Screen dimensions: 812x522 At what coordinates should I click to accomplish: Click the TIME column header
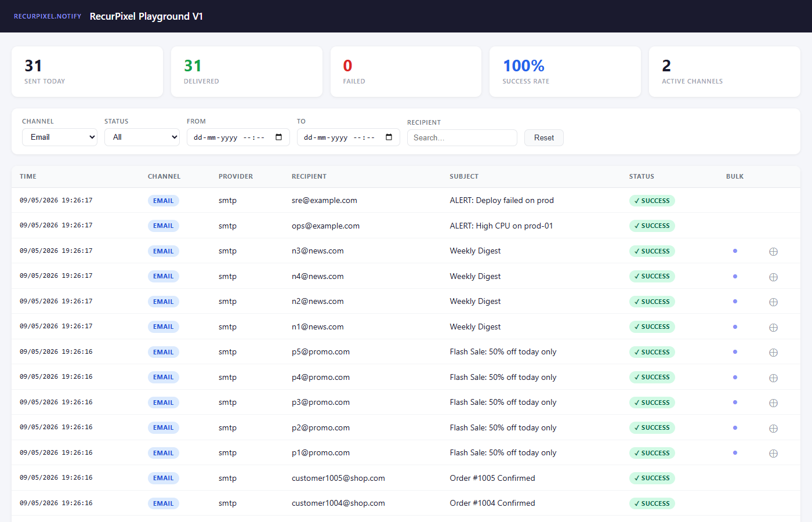(x=28, y=176)
